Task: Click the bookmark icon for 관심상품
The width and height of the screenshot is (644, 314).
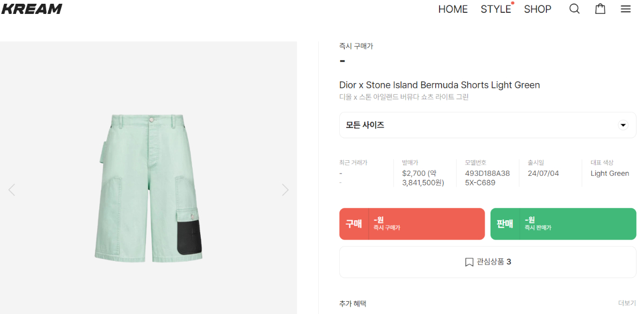Action: (x=469, y=262)
